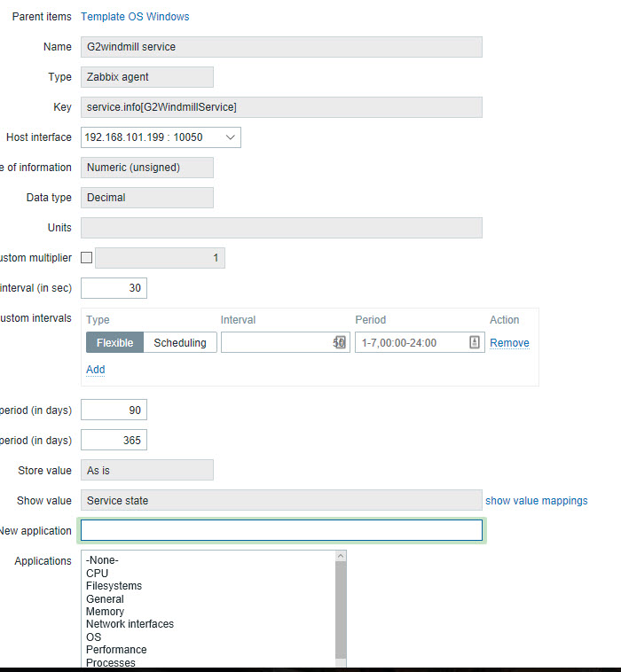Screen dimensions: 621x672
Task: Open the Template OS Windows parent item
Action: pyautogui.click(x=135, y=17)
